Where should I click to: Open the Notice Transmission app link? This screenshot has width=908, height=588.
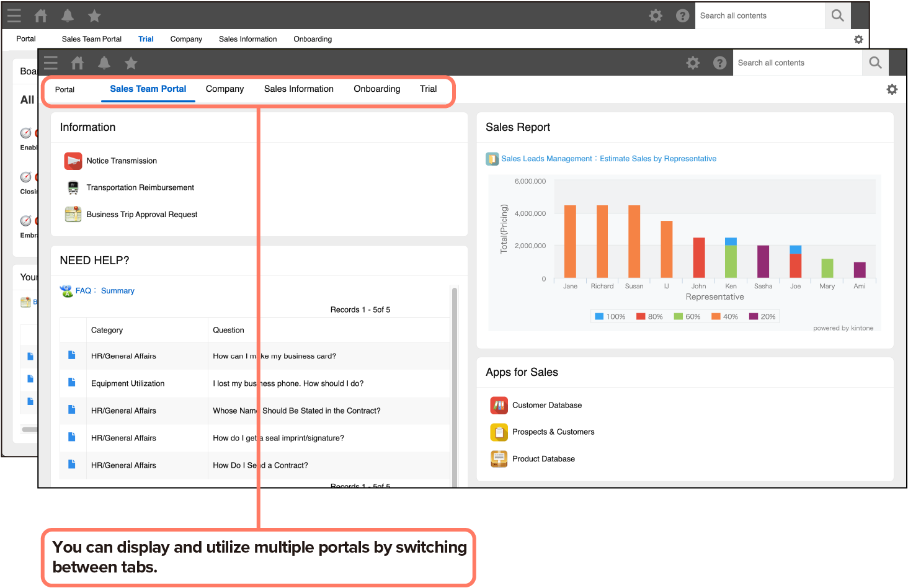coord(122,161)
